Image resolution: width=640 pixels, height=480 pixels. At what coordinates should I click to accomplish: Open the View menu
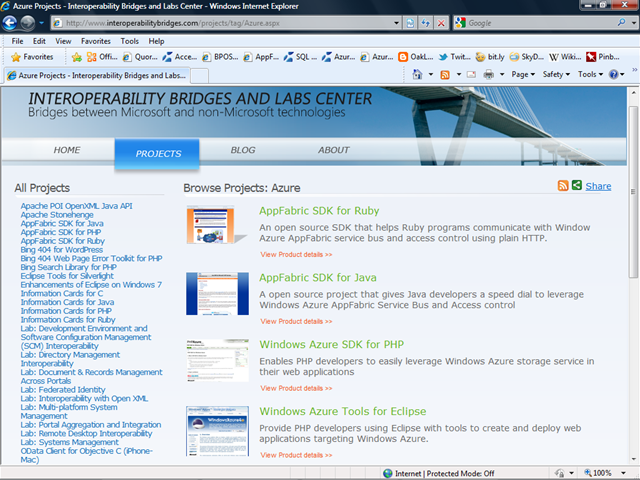pyautogui.click(x=63, y=41)
